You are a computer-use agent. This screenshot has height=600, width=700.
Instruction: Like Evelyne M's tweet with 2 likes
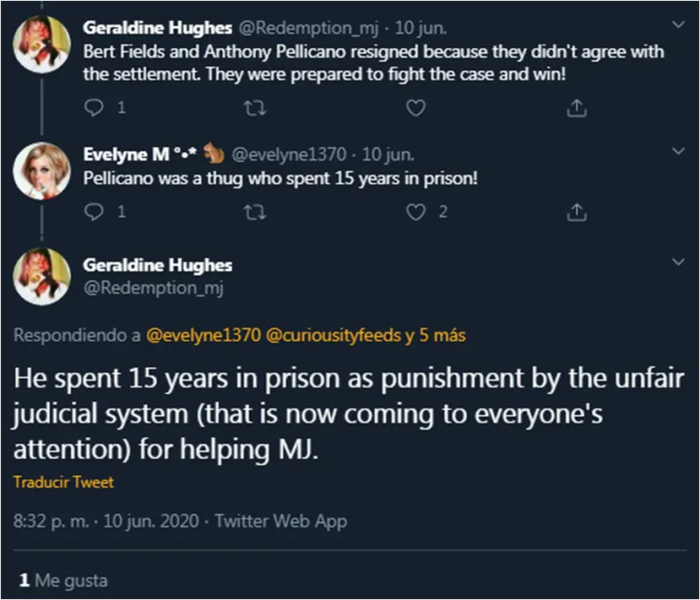tap(415, 212)
